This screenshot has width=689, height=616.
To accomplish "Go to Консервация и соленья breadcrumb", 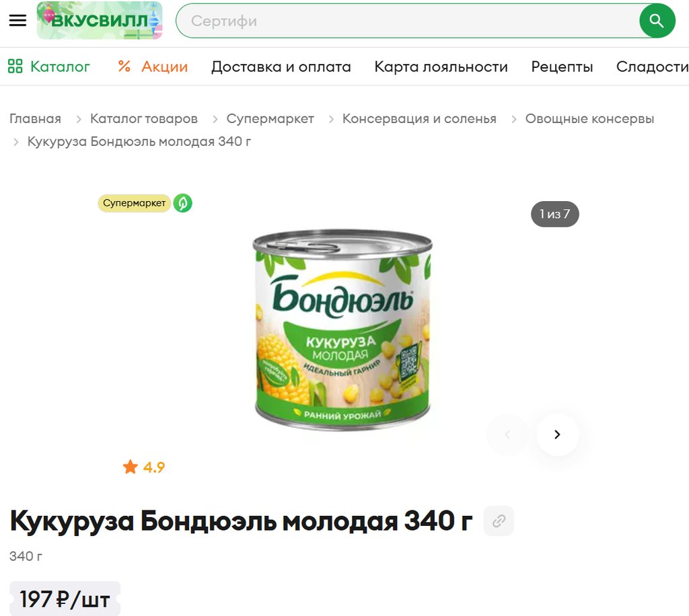I will [x=419, y=118].
